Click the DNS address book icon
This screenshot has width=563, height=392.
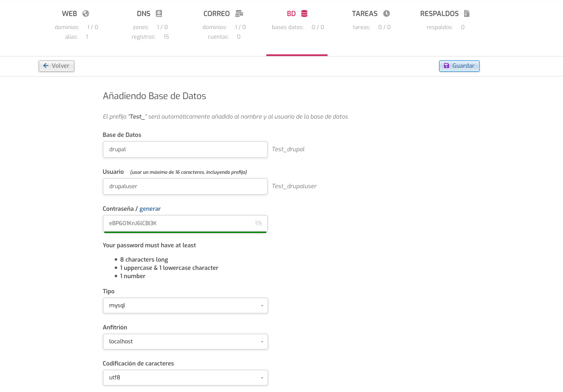159,13
